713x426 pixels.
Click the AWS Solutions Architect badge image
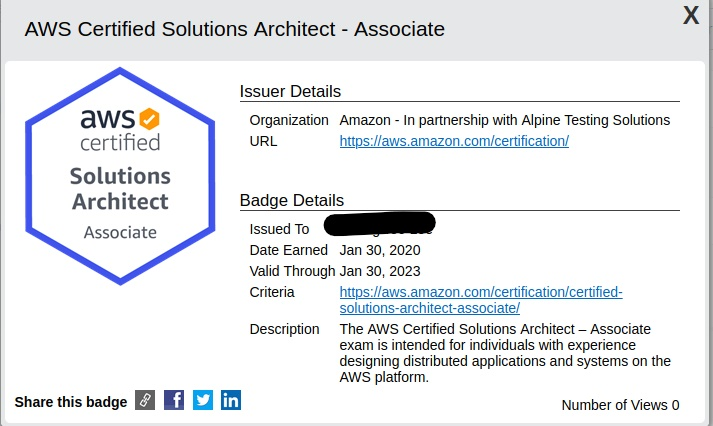click(x=120, y=176)
